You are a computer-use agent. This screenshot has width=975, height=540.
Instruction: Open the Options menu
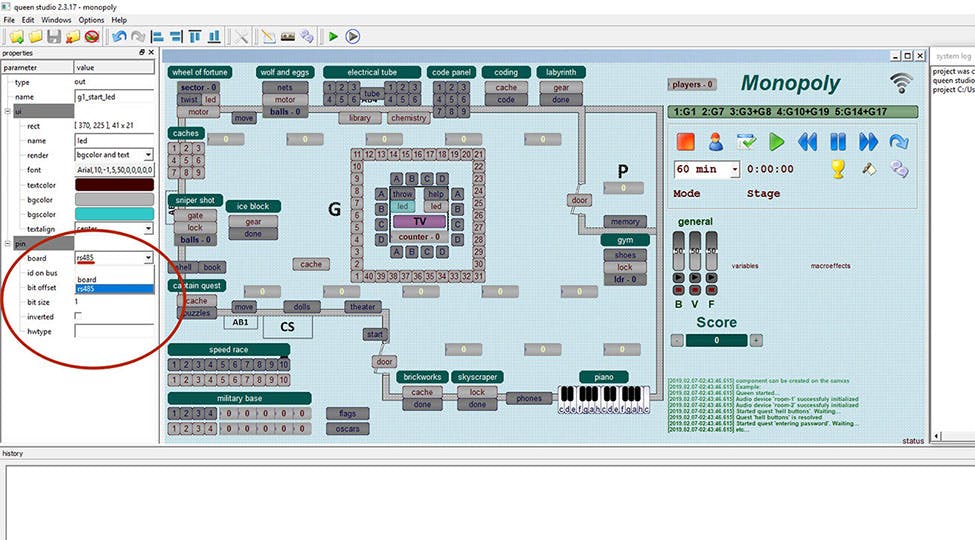(91, 20)
